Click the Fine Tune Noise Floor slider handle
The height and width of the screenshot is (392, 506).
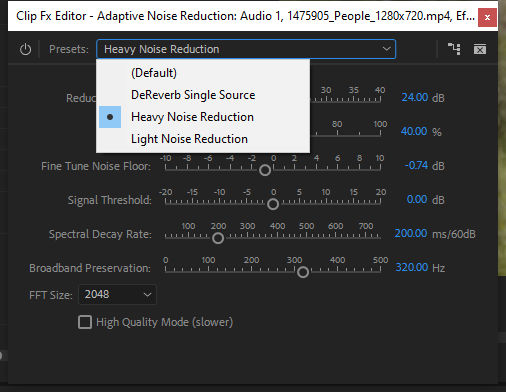click(265, 170)
